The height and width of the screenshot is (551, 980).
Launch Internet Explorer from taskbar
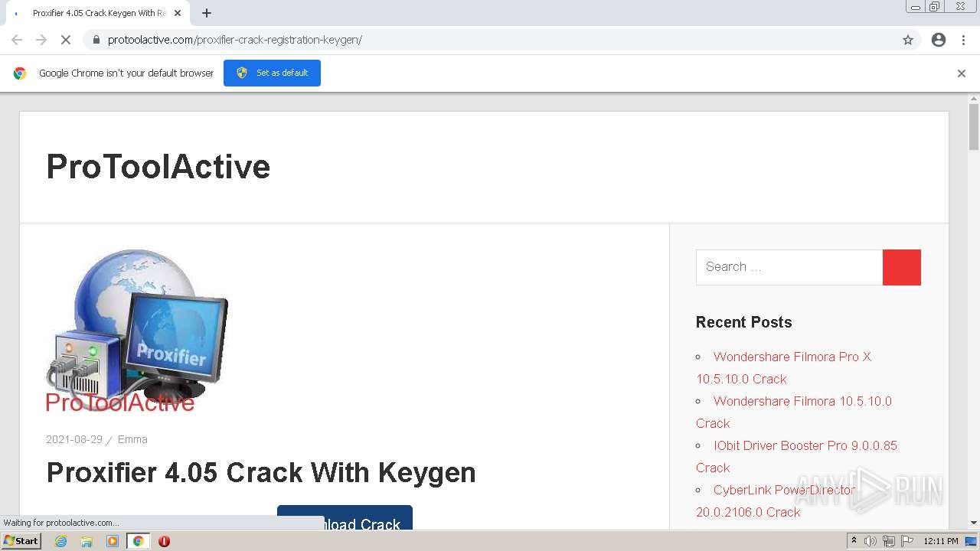(61, 541)
